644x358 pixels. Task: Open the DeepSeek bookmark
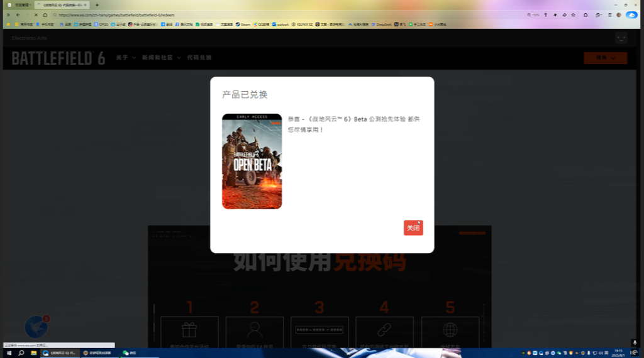pos(382,24)
